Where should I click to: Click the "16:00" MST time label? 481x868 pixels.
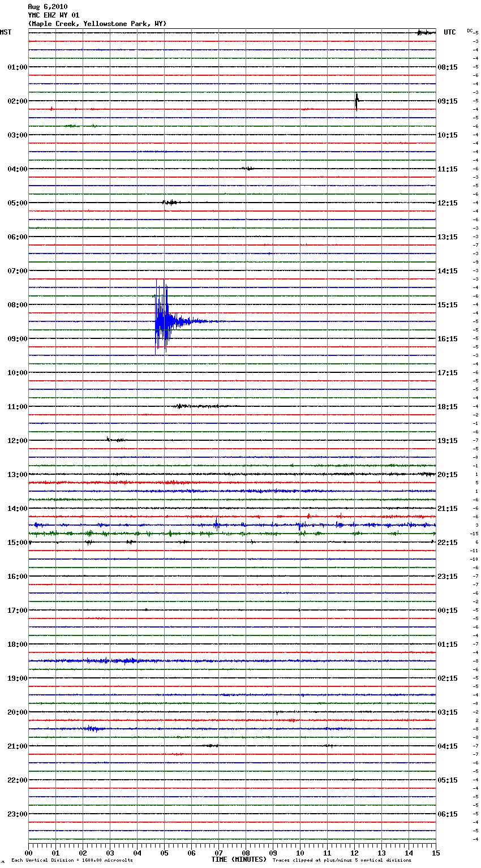18,577
